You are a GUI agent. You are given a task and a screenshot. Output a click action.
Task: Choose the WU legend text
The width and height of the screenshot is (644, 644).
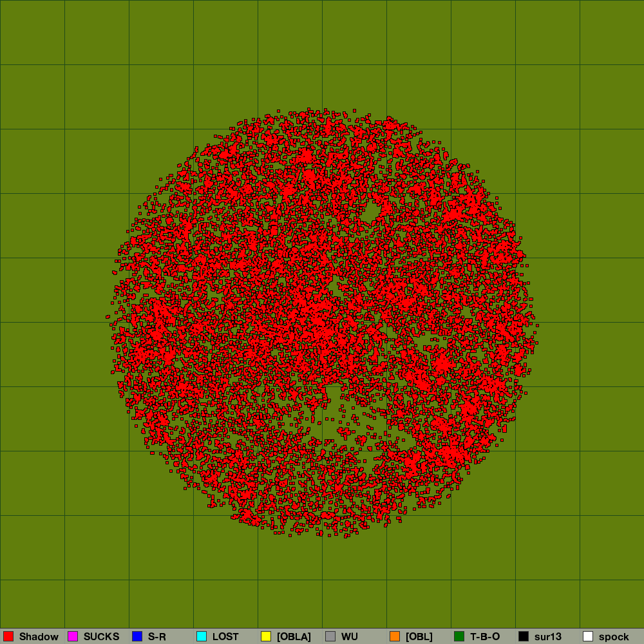350,637
